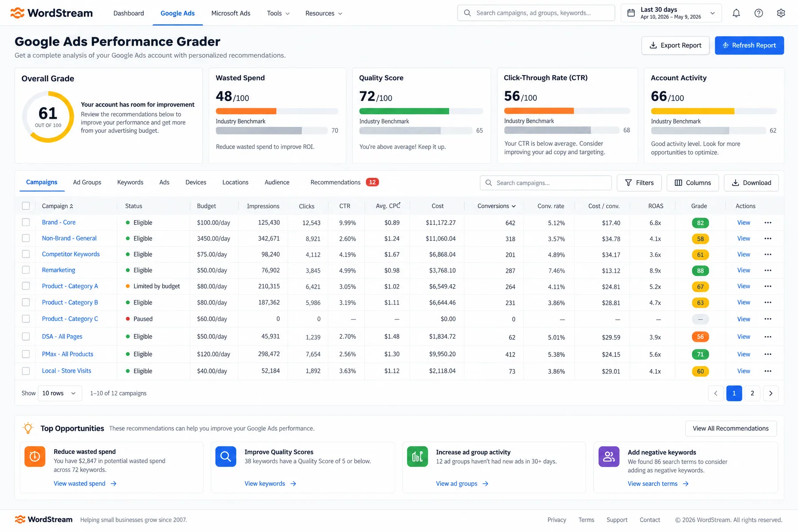Check the Brand - Core row checkbox
This screenshot has width=798, height=532.
[x=26, y=223]
